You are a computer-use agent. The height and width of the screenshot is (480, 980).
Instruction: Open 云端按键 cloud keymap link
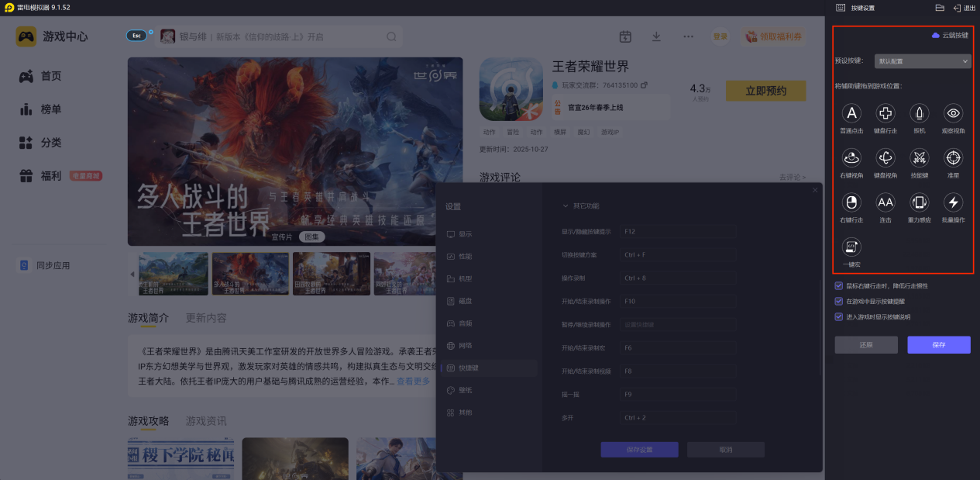tap(949, 36)
